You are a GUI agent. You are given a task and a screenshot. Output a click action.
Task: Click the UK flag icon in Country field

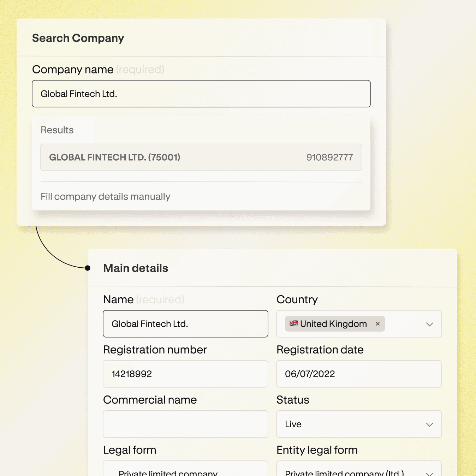tap(293, 323)
